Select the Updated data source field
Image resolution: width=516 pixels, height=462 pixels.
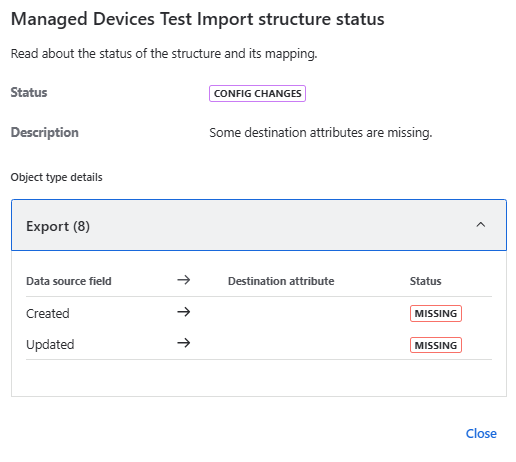click(x=50, y=345)
